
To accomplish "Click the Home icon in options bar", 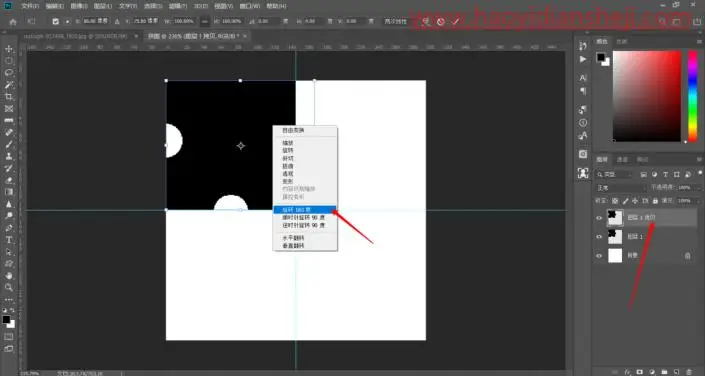I will pos(13,21).
